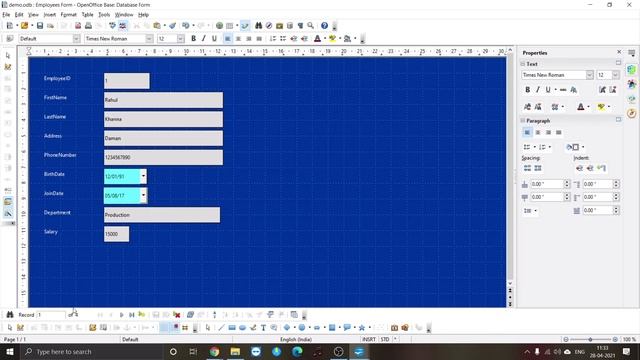Toggle Centered alignment in formatting toolbar
The width and height of the screenshot is (640, 360).
click(x=238, y=39)
